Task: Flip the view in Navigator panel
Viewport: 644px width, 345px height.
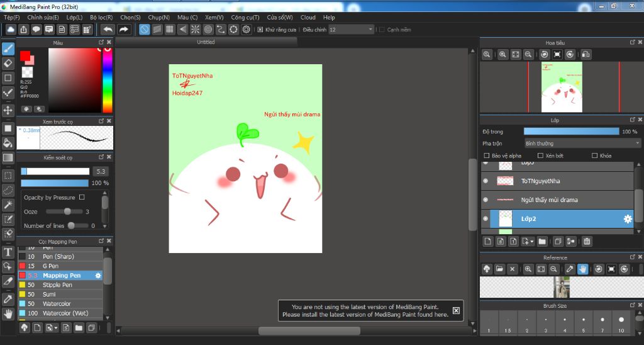Action: pos(586,54)
